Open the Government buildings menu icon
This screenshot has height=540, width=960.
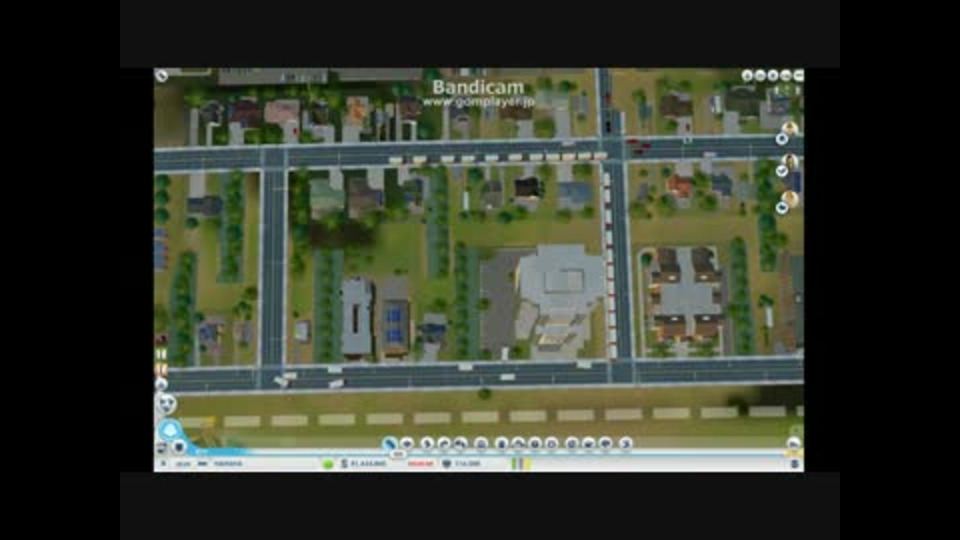tap(481, 444)
